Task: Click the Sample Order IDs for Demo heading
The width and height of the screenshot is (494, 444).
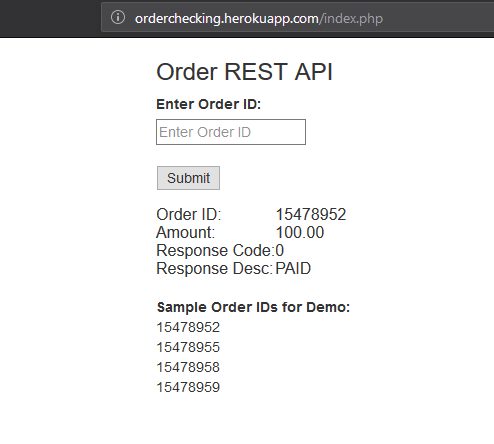Action: pyautogui.click(x=253, y=307)
